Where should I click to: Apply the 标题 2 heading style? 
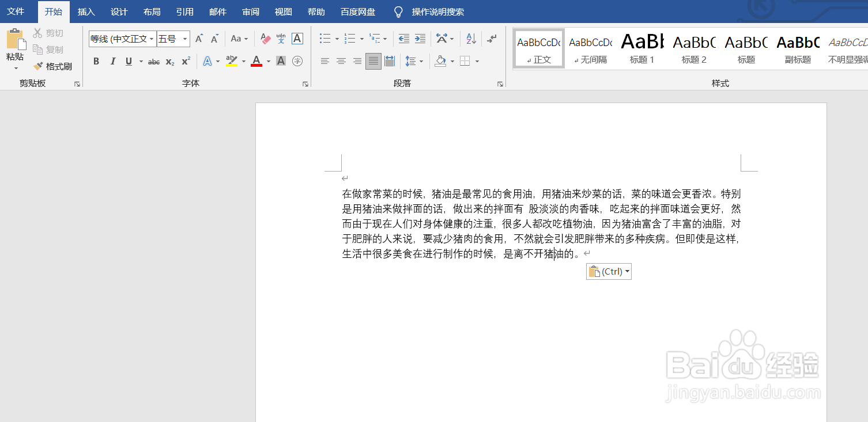[x=694, y=48]
